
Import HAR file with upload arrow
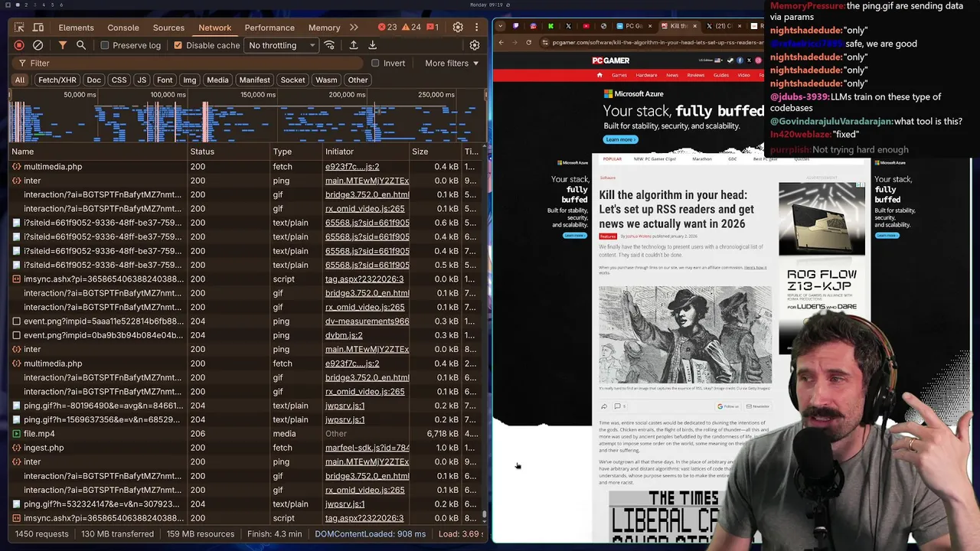tap(354, 45)
